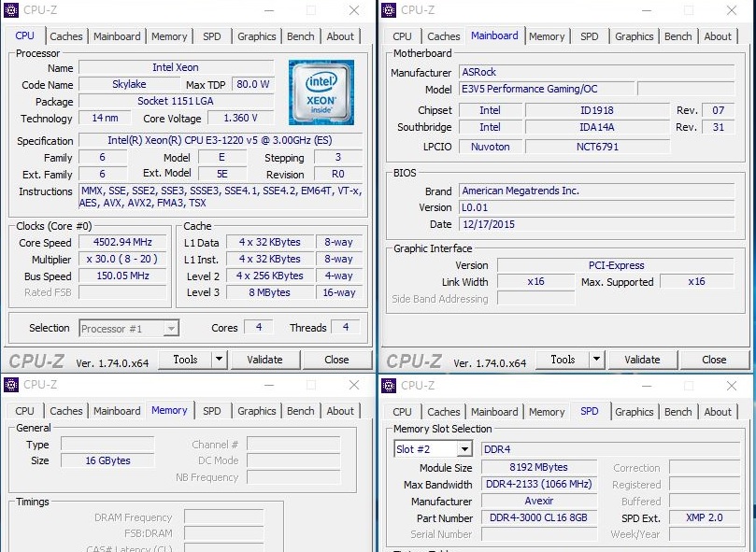Open the Slot #2 memory slot dropdown

point(433,449)
